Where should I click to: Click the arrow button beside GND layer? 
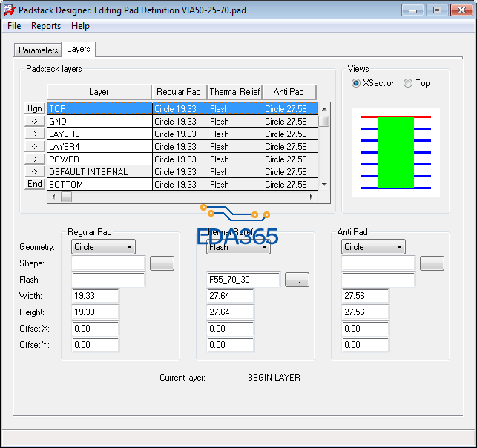[35, 121]
